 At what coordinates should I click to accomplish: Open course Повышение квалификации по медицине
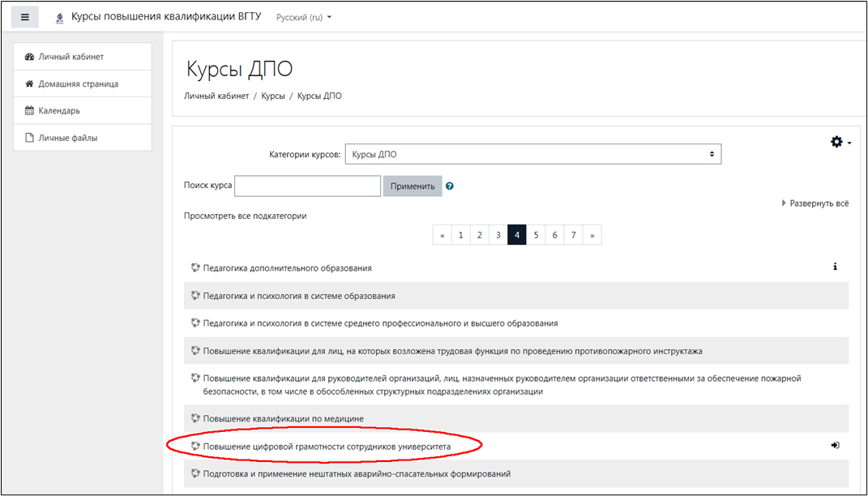(283, 418)
